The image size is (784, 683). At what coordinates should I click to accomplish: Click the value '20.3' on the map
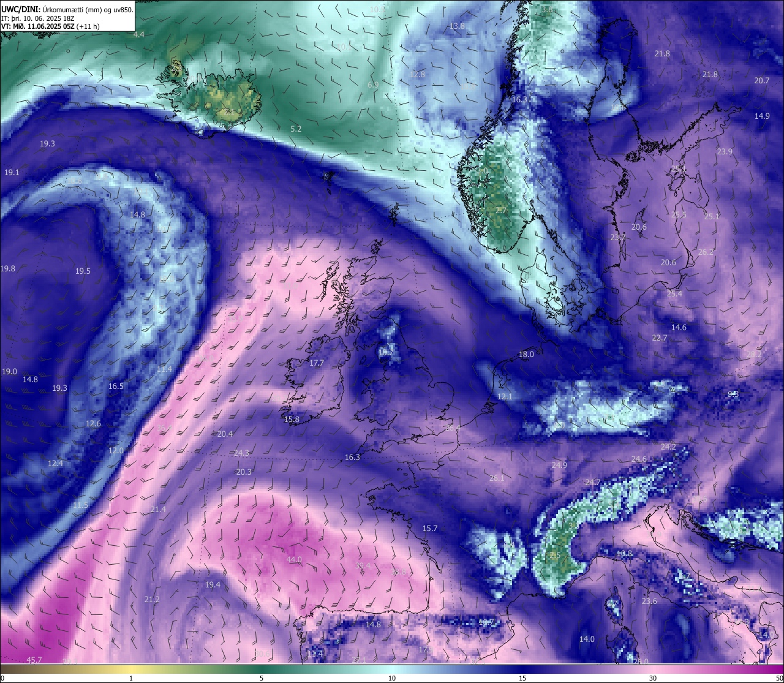[x=244, y=472]
